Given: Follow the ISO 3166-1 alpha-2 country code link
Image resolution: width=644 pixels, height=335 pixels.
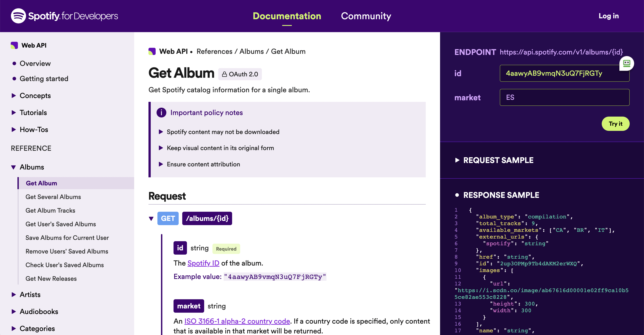Looking at the screenshot, I should (x=237, y=321).
